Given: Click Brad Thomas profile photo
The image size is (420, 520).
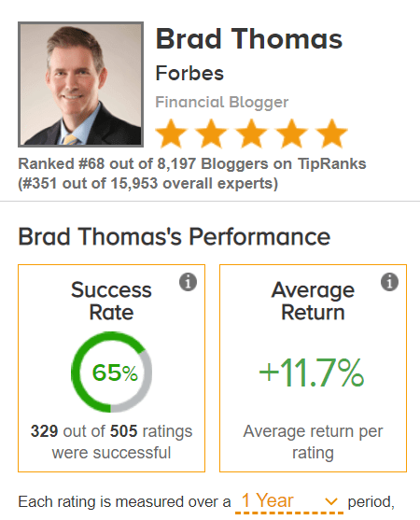Looking at the screenshot, I should coord(80,84).
